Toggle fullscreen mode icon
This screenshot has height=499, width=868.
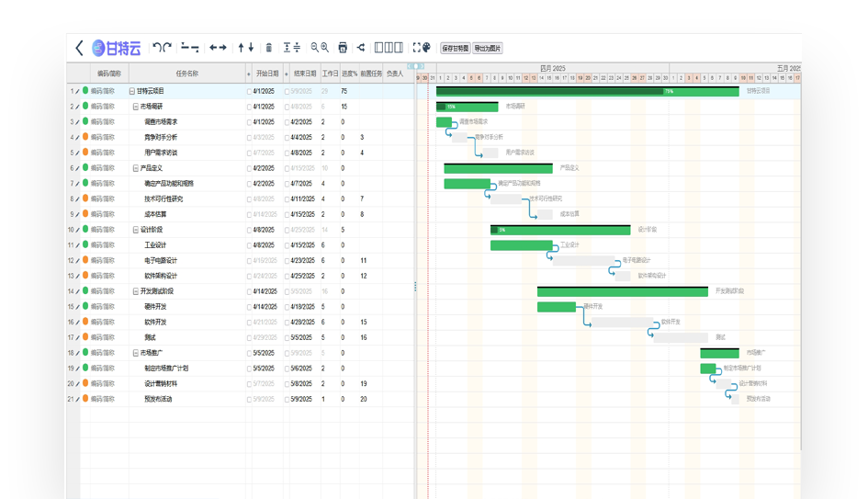[415, 48]
